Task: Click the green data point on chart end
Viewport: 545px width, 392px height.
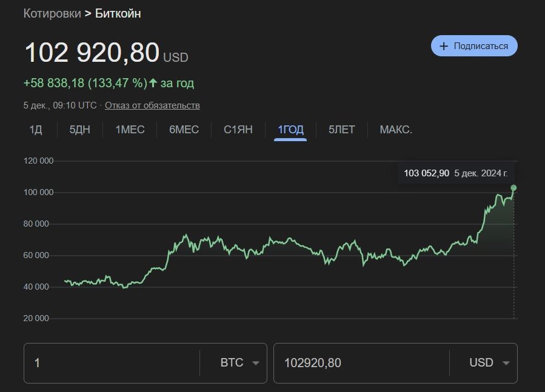Action: click(513, 188)
